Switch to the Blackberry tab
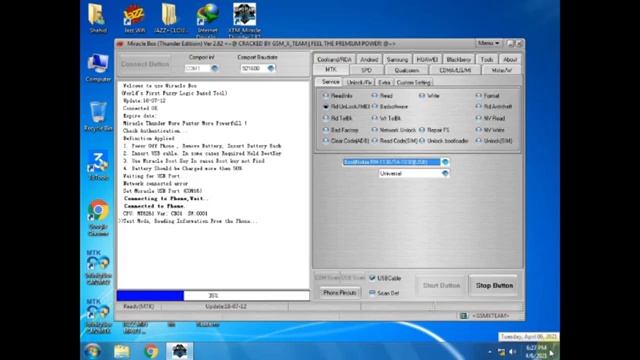The image size is (640, 360). click(459, 60)
